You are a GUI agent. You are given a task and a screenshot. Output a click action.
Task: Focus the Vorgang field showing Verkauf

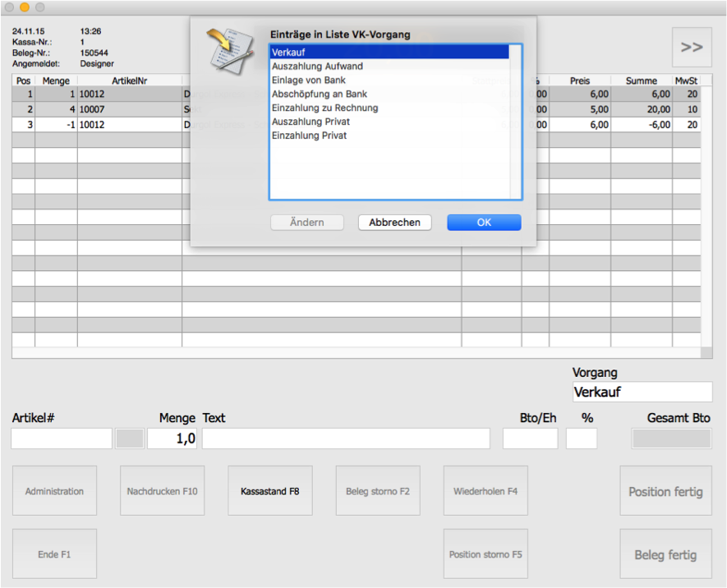click(642, 392)
